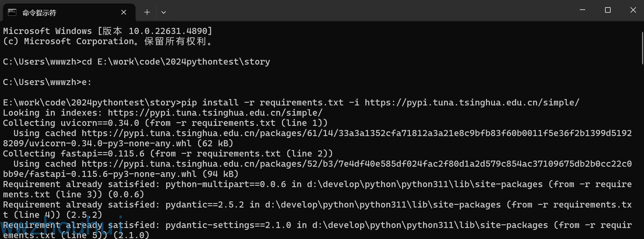Expand the new tab profile dropdown chevron
644x239 pixels.
164,12
